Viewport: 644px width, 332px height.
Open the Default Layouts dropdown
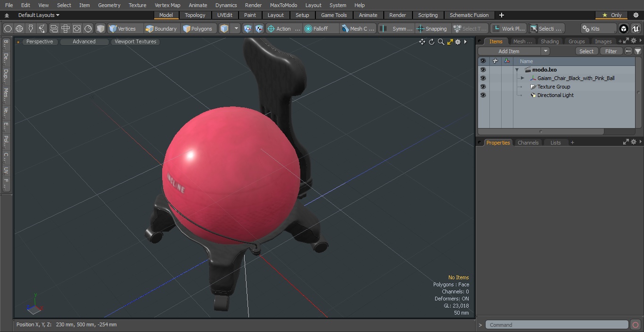(38, 15)
